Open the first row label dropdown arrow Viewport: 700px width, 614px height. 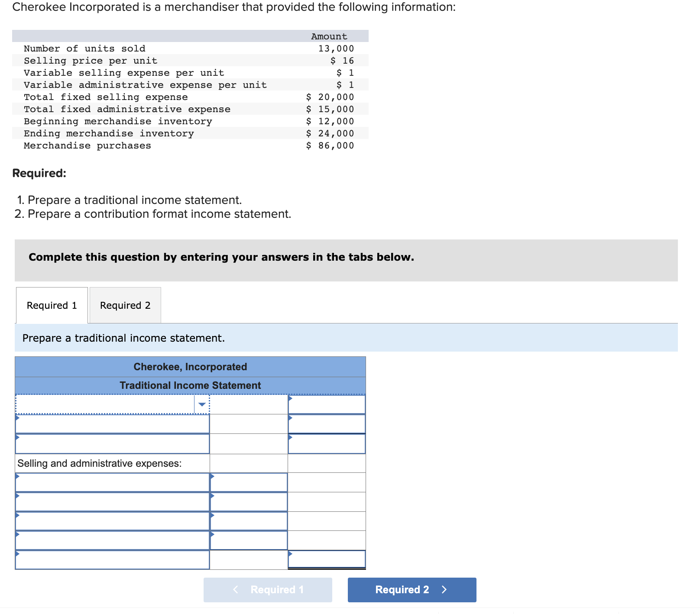pyautogui.click(x=202, y=404)
